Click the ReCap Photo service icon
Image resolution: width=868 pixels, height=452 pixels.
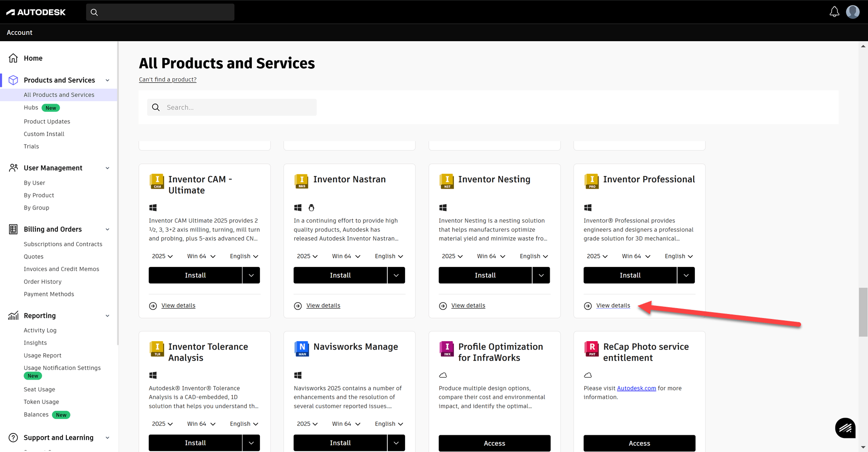[x=591, y=349]
